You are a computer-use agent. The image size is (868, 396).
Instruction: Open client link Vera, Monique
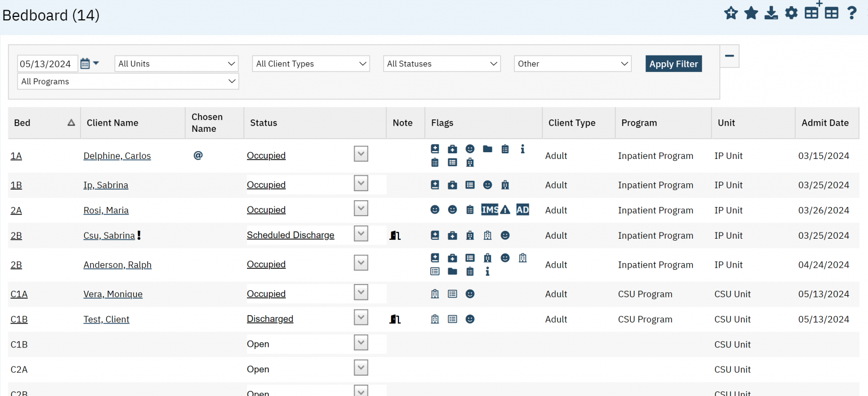pos(113,294)
